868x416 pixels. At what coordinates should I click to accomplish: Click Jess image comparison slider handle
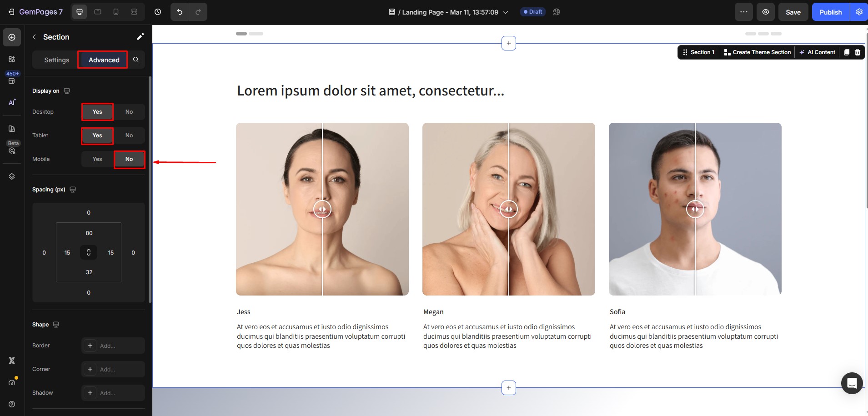[322, 209]
